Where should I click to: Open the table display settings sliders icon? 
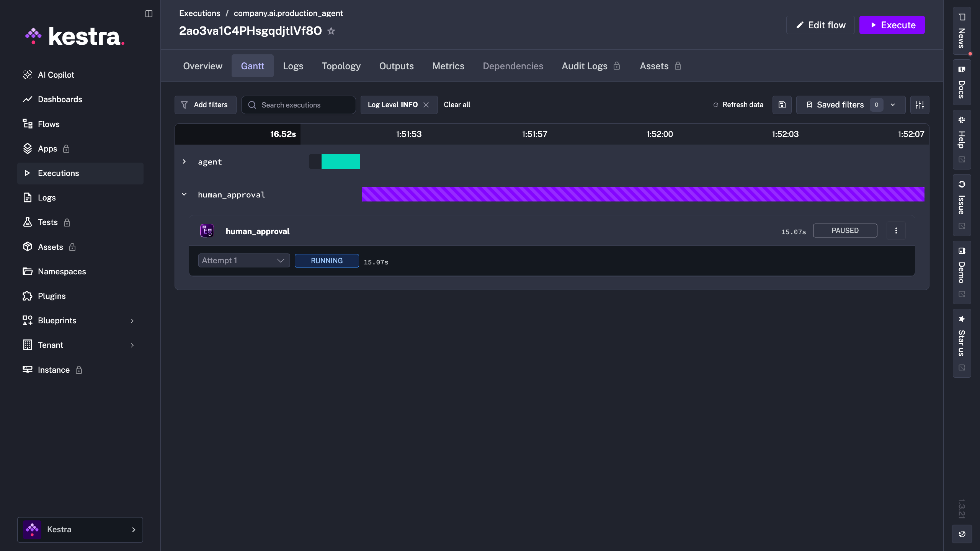[x=920, y=105]
